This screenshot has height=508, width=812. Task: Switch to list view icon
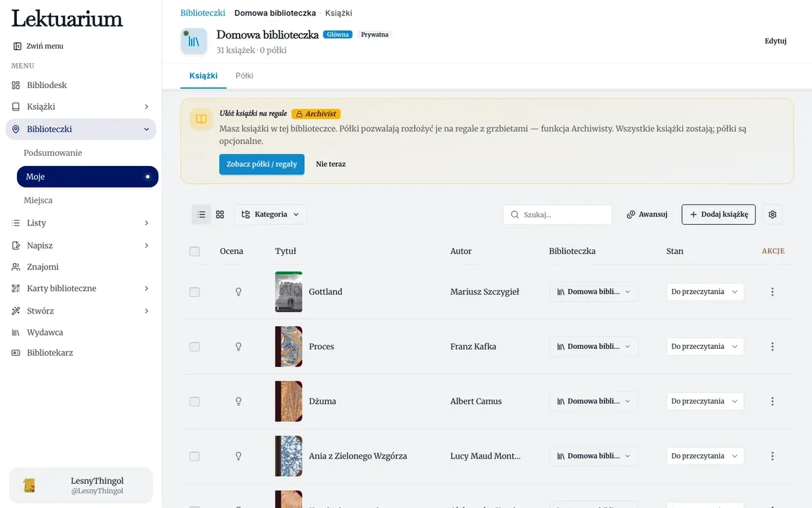pyautogui.click(x=201, y=215)
